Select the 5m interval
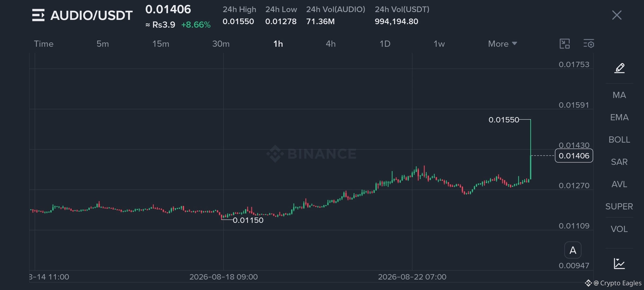Viewport: 644px width, 290px height. tap(103, 44)
